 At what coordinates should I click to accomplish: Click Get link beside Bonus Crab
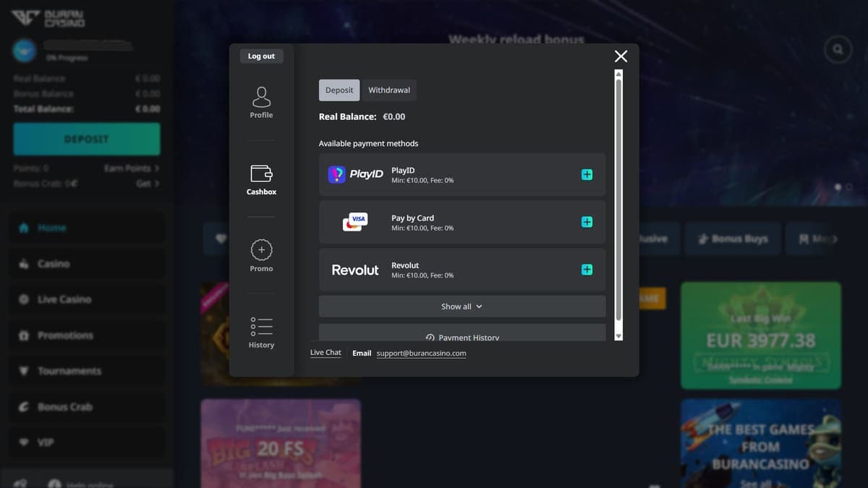pyautogui.click(x=148, y=184)
